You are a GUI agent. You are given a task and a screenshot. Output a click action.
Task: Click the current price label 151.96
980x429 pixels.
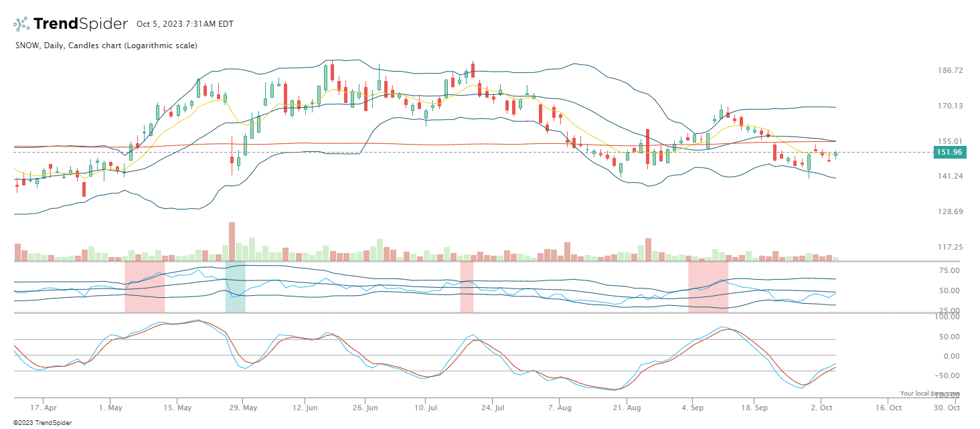click(x=949, y=153)
